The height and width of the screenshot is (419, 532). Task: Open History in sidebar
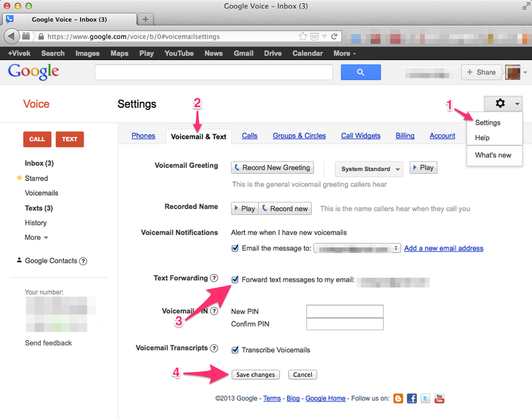click(36, 223)
